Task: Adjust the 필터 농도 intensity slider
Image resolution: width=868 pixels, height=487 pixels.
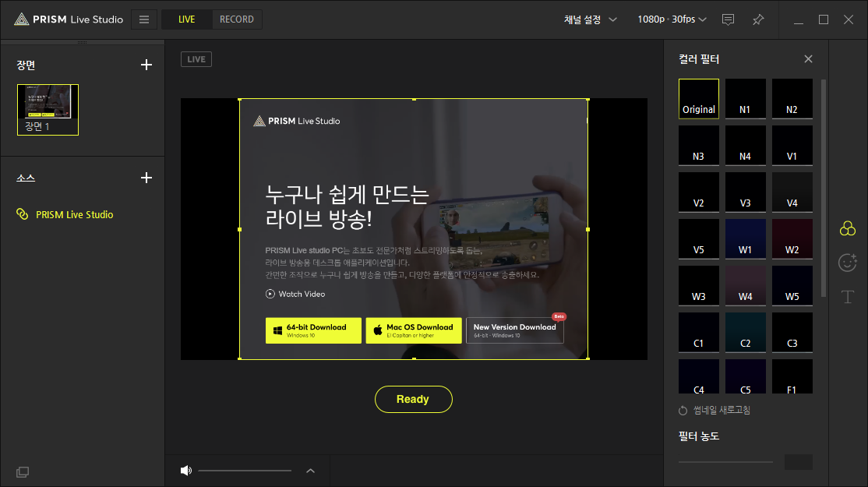Action: [725, 461]
